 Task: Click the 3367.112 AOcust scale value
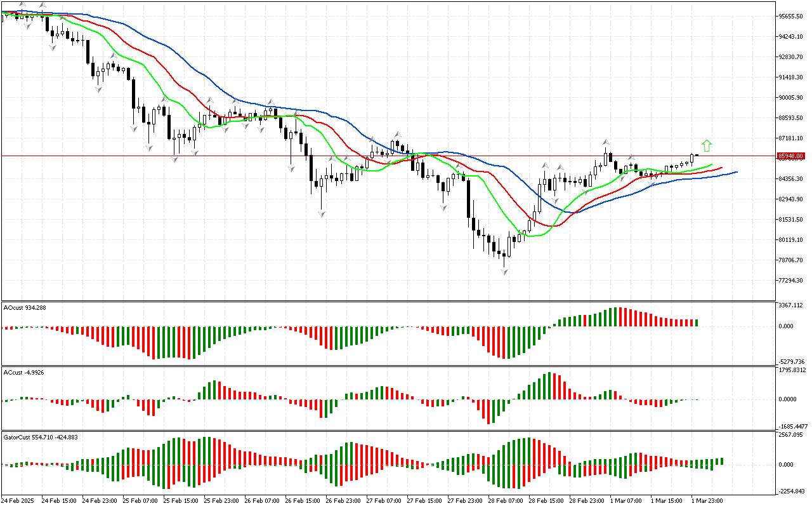tap(790, 305)
